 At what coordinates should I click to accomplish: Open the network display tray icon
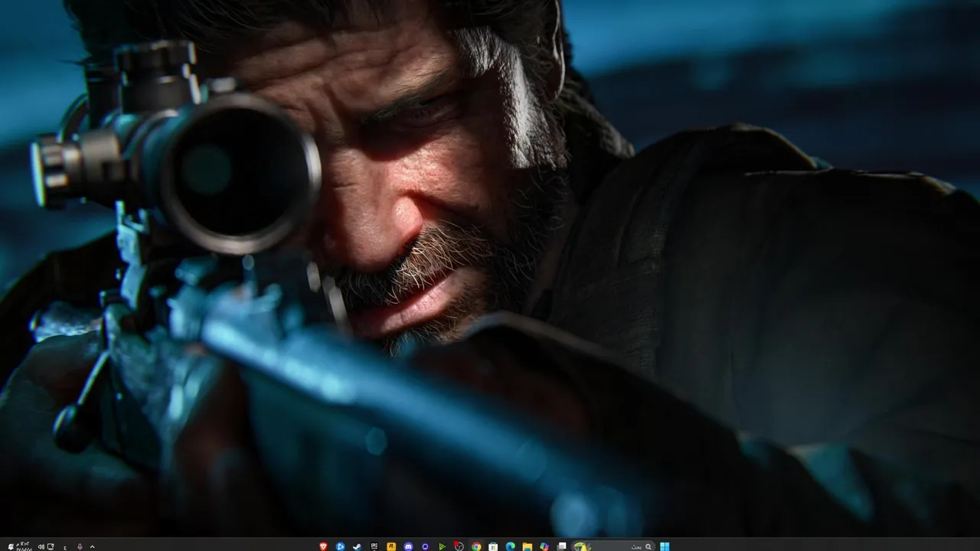pos(51,547)
